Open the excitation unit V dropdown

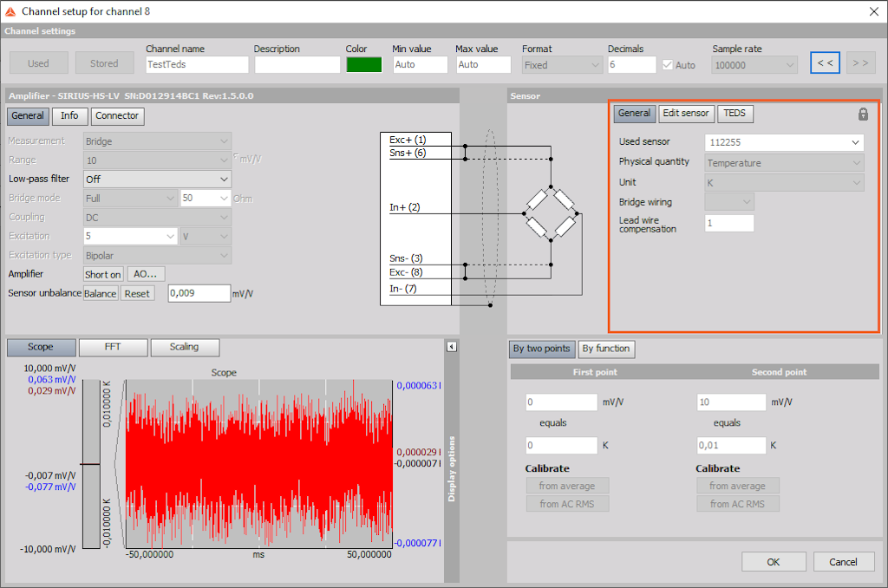(205, 236)
